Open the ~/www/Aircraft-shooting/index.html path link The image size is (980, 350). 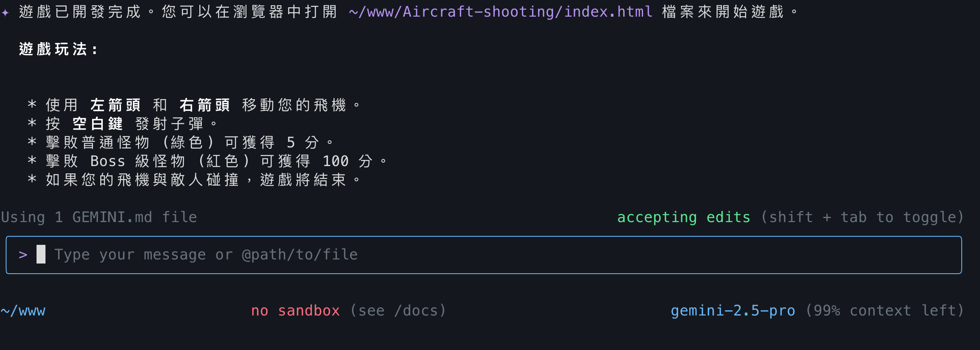tap(501, 12)
